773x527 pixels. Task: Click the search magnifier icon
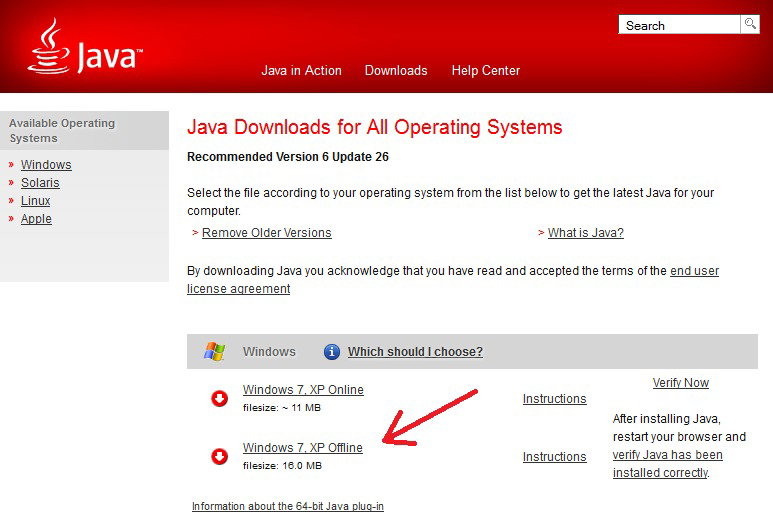pyautogui.click(x=750, y=24)
